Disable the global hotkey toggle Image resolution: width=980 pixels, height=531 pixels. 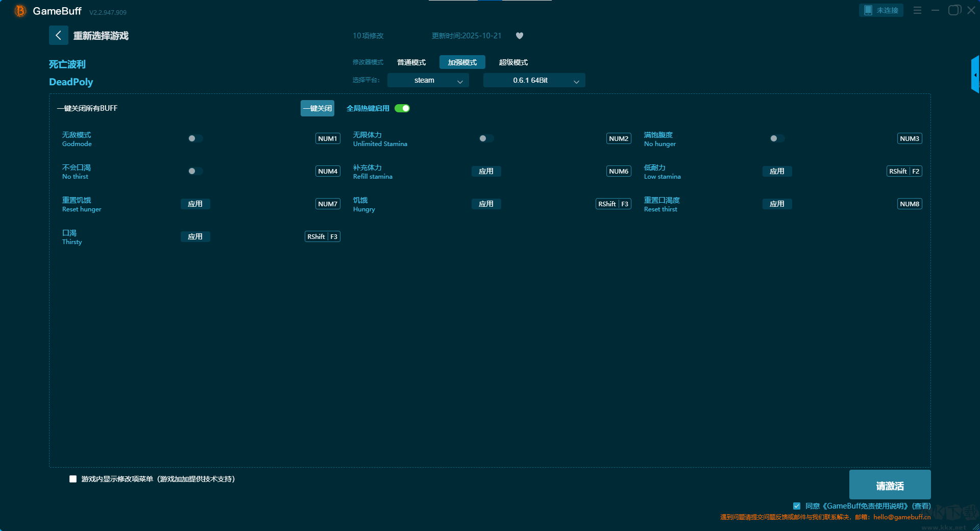click(x=402, y=108)
